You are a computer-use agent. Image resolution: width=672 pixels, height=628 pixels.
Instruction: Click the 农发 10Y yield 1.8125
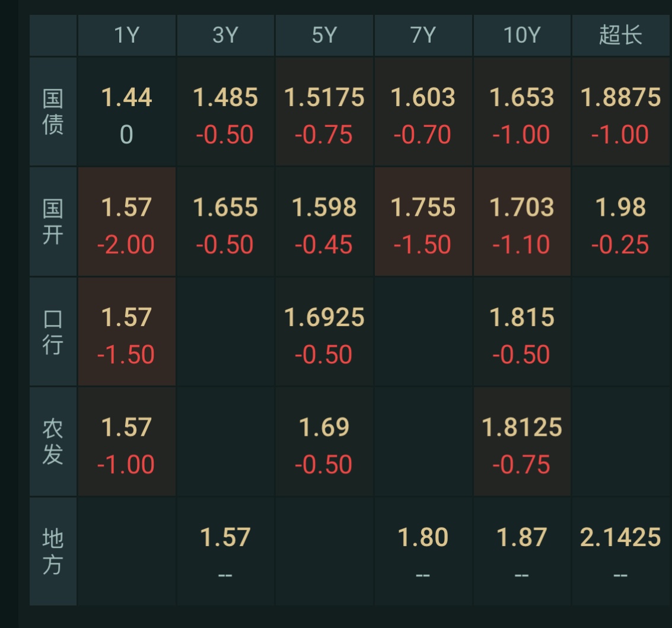click(x=522, y=427)
